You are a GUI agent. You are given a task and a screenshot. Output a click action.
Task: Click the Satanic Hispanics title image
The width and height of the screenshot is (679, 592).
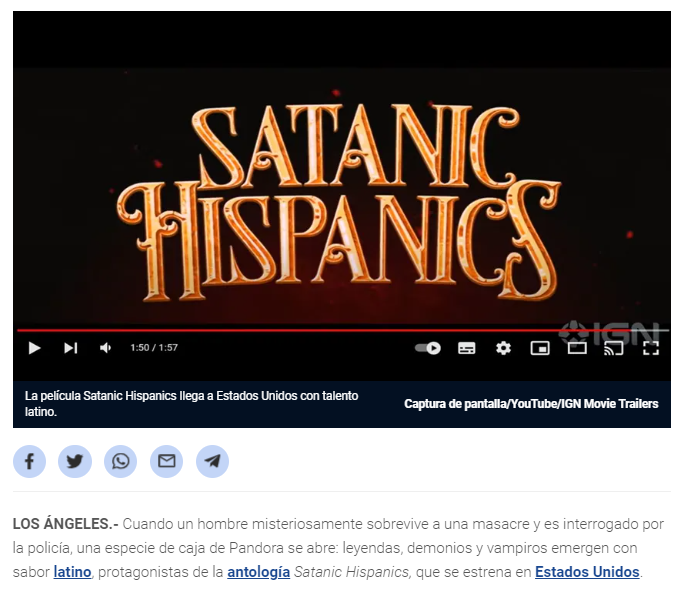click(x=340, y=202)
